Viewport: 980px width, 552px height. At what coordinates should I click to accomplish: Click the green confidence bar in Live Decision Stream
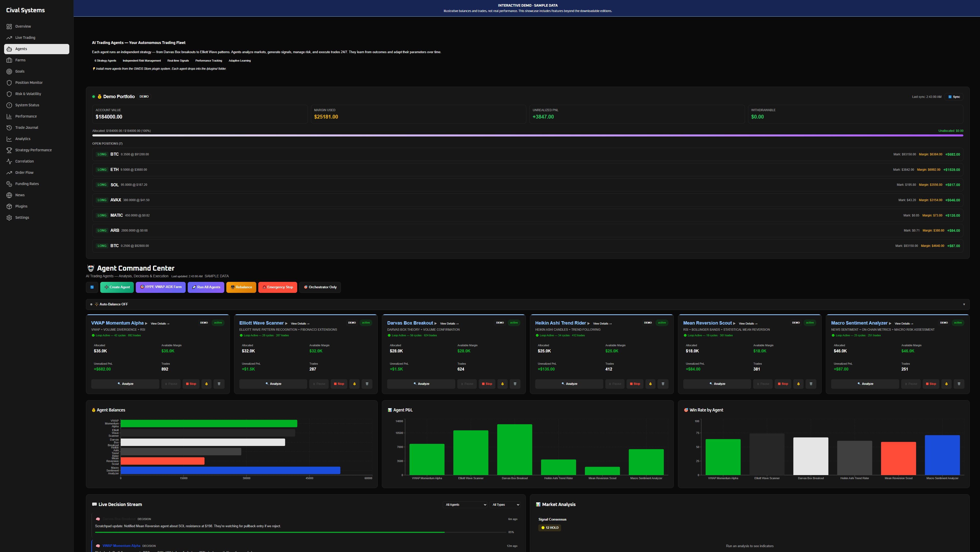click(270, 532)
